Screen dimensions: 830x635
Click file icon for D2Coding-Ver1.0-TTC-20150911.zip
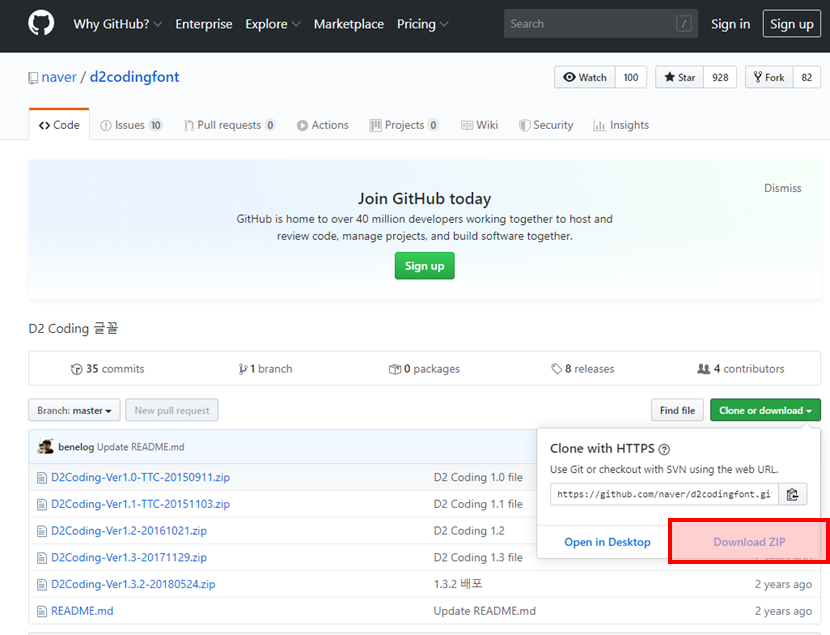(x=42, y=478)
